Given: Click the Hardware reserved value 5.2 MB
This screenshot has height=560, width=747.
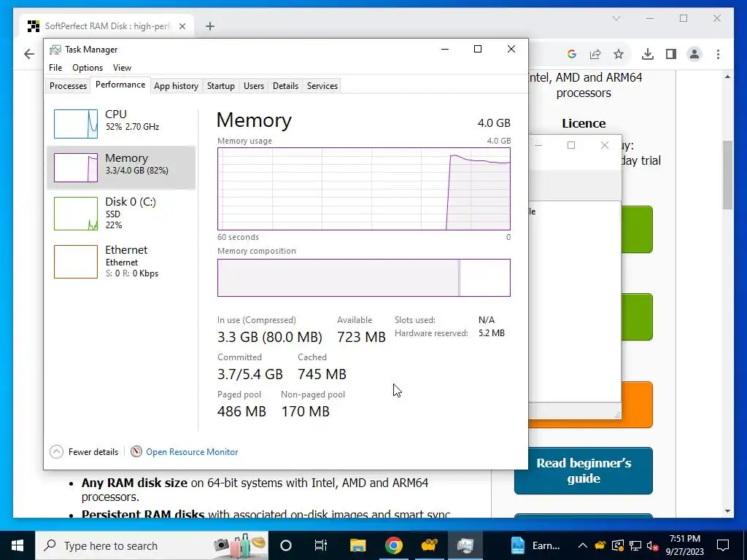Looking at the screenshot, I should [492, 333].
